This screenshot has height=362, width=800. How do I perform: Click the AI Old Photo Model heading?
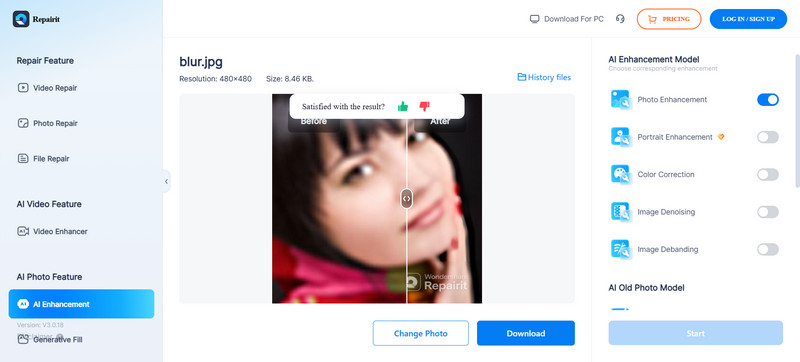(x=646, y=288)
